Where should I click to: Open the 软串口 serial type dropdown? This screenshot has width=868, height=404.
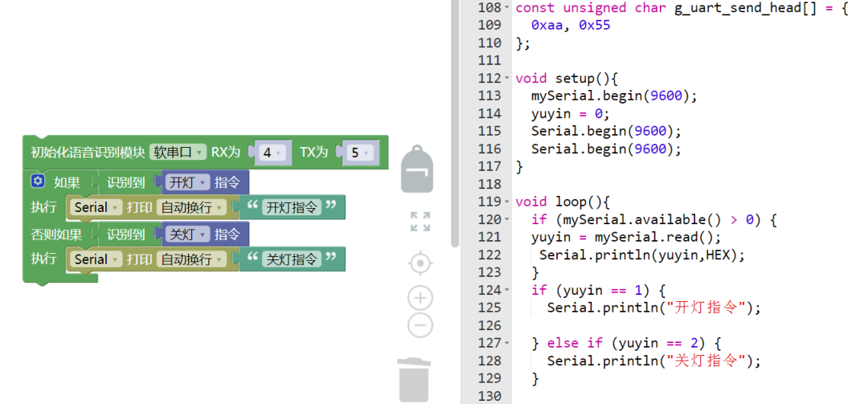[x=178, y=152]
